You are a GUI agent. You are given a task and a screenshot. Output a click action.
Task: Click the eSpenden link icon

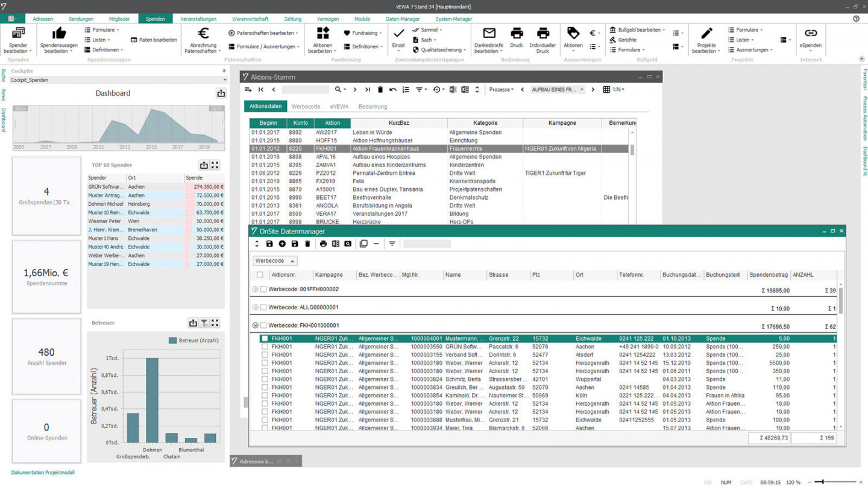tap(811, 33)
